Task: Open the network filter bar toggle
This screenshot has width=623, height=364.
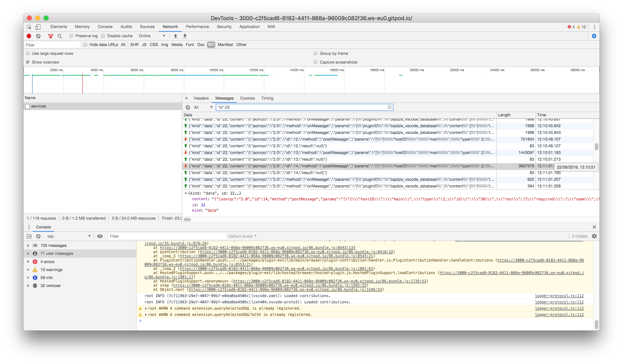Action: pos(51,36)
